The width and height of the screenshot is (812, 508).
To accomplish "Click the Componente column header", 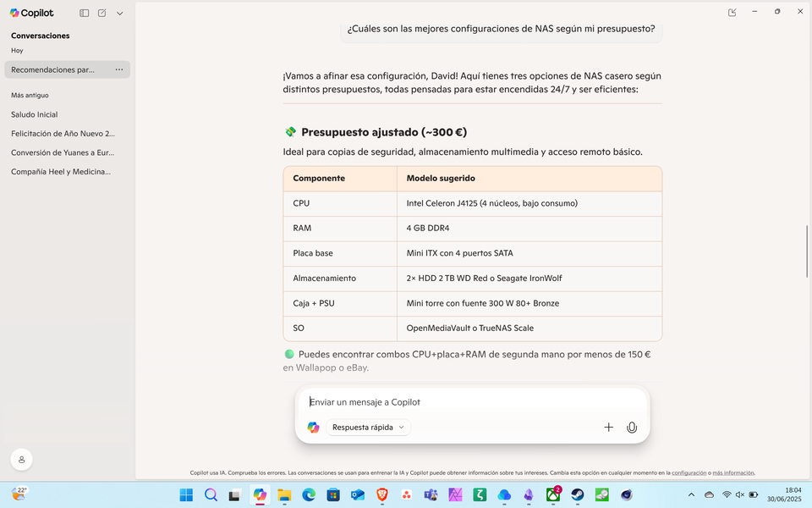I will pos(340,179).
